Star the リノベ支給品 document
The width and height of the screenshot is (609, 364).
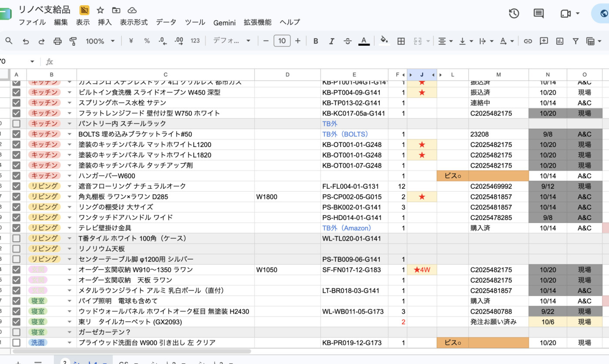click(x=100, y=10)
